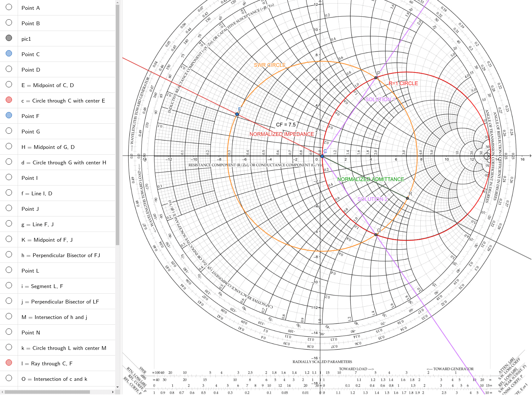The width and height of the screenshot is (532, 395).
Task: Show line g with its visibility circle
Action: coord(9,223)
